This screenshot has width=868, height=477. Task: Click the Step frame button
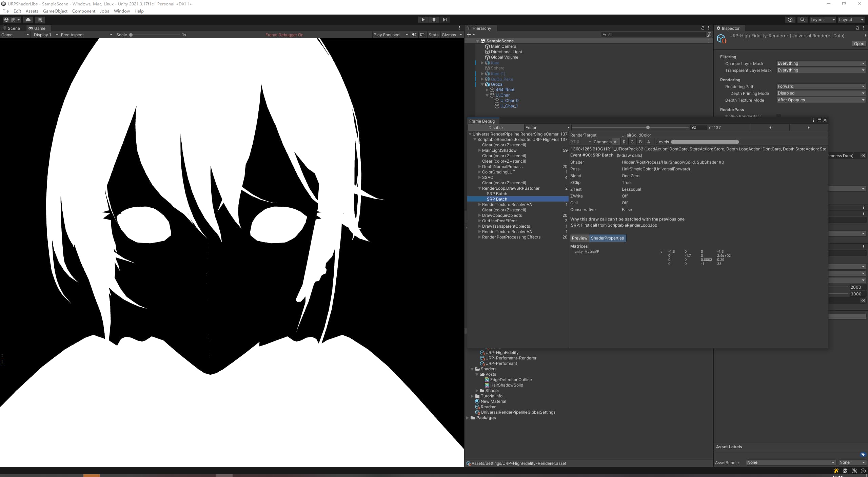(445, 20)
